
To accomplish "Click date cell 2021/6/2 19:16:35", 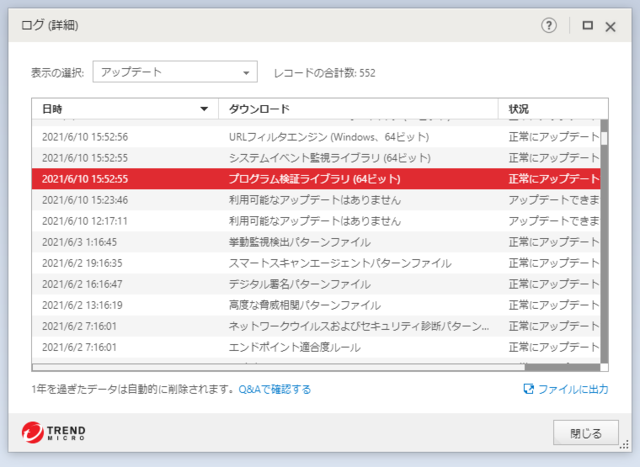I will tap(82, 263).
